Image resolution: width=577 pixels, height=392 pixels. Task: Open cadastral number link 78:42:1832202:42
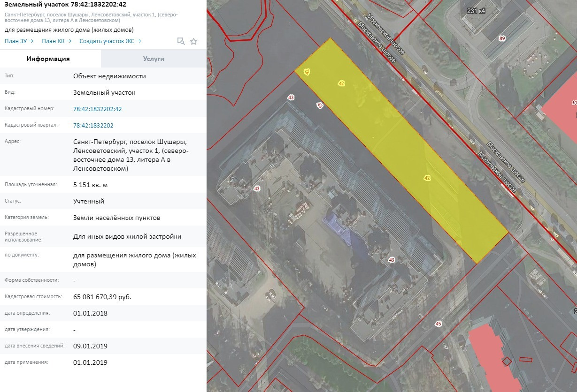pyautogui.click(x=98, y=109)
